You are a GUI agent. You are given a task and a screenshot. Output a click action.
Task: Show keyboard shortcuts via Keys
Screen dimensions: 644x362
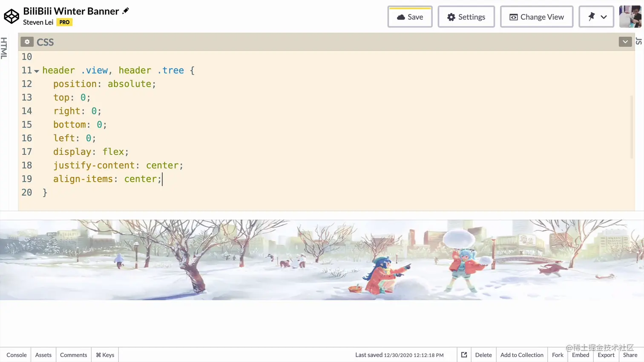105,355
